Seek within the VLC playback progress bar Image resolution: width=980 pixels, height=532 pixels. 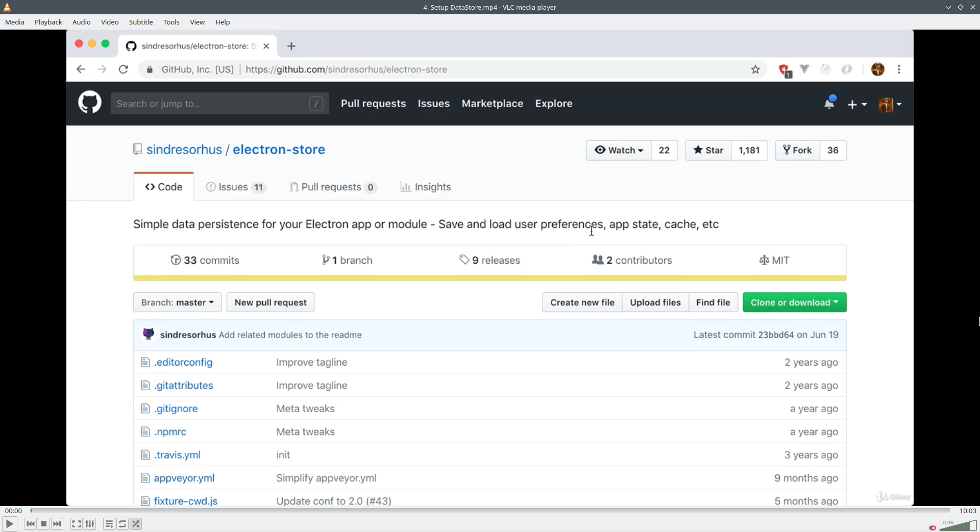[490, 511]
